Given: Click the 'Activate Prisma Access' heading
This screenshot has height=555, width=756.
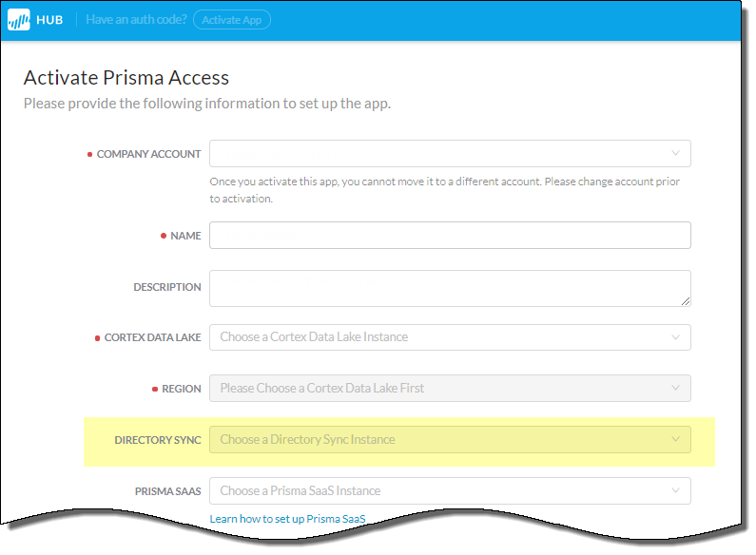Looking at the screenshot, I should coord(126,78).
